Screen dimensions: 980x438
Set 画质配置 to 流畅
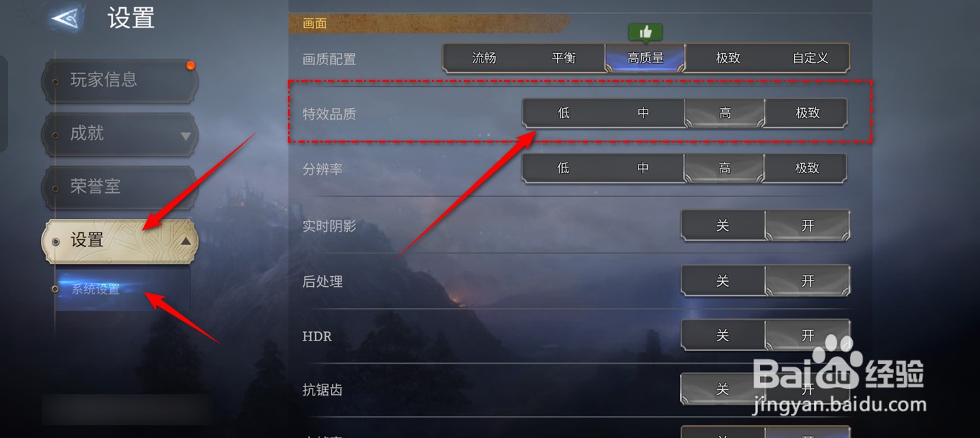(x=484, y=58)
